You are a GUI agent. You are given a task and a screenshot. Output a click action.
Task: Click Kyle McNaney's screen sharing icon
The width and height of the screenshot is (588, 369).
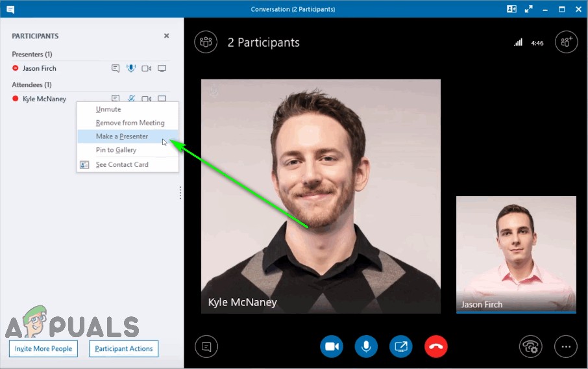[x=162, y=98]
